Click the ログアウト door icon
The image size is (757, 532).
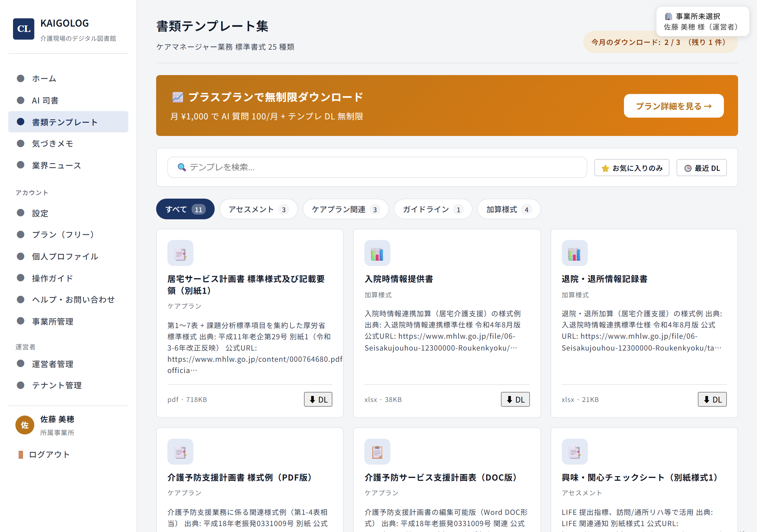pos(20,455)
